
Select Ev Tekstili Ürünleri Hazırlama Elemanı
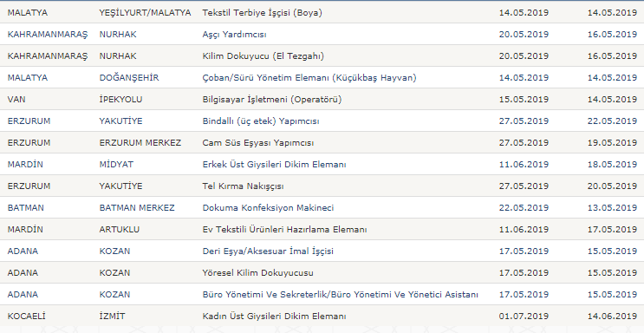284,230
